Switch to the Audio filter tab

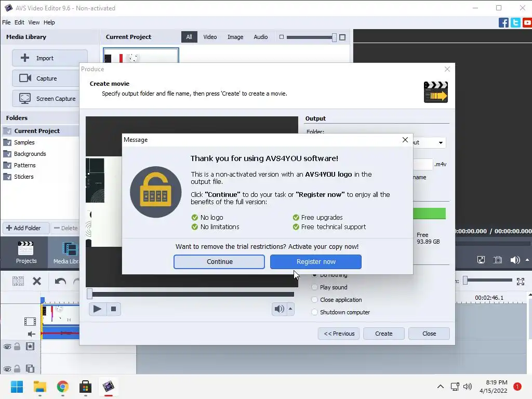(261, 37)
